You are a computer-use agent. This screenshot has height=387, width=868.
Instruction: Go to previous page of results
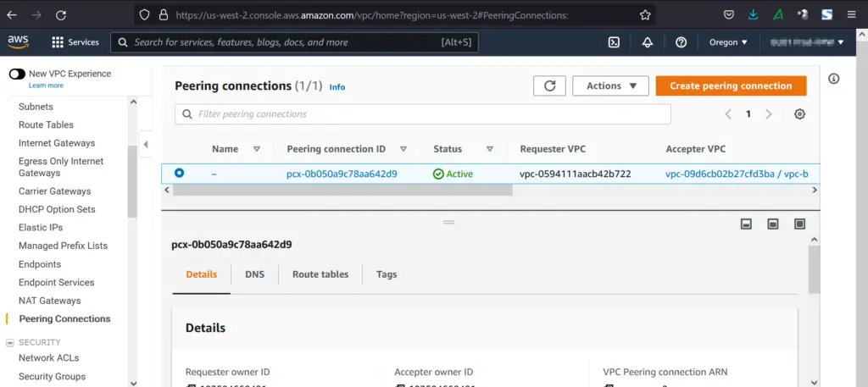tap(728, 113)
